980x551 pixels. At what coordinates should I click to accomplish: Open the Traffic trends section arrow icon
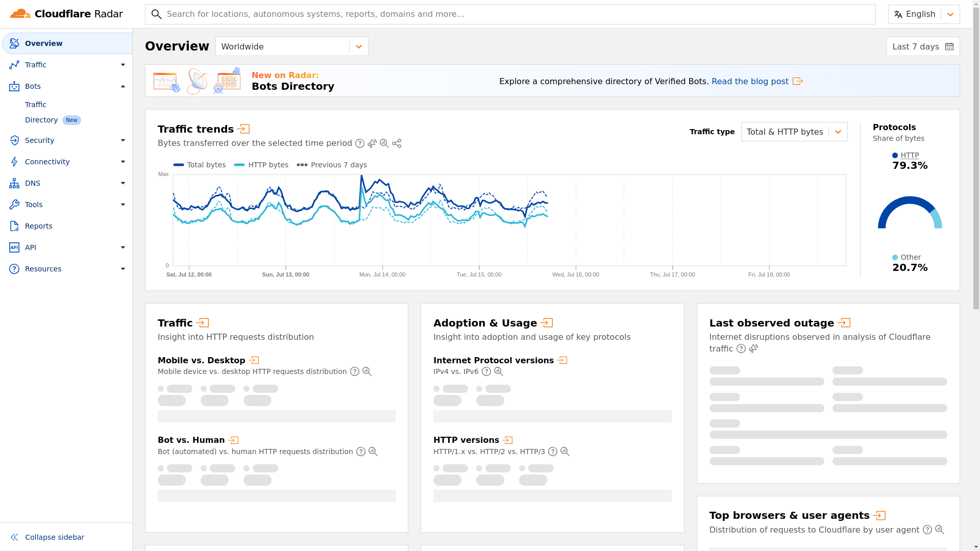[244, 129]
